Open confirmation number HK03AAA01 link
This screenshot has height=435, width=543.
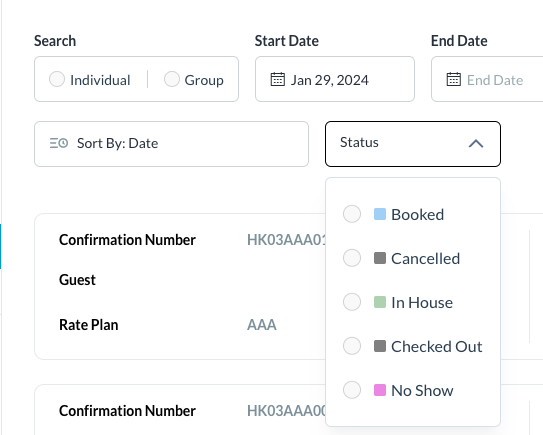click(x=286, y=240)
